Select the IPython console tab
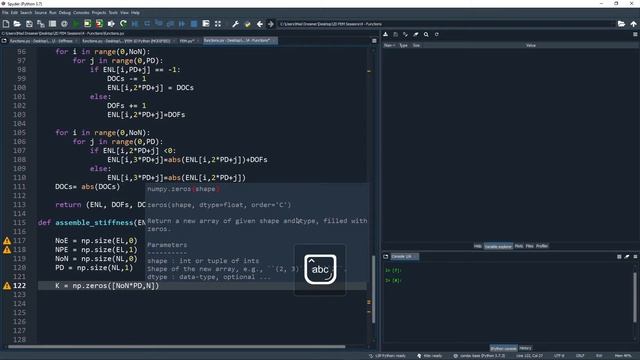 coord(503,348)
